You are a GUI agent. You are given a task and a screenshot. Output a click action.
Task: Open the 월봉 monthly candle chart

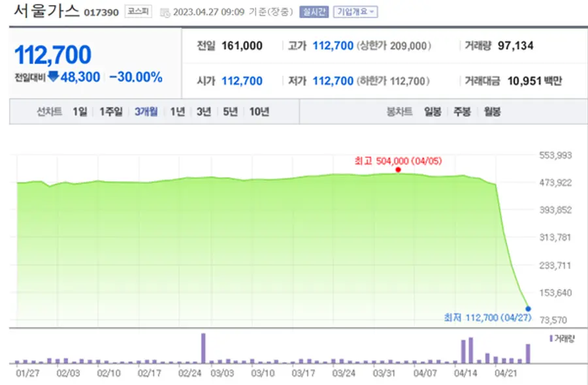click(x=492, y=112)
